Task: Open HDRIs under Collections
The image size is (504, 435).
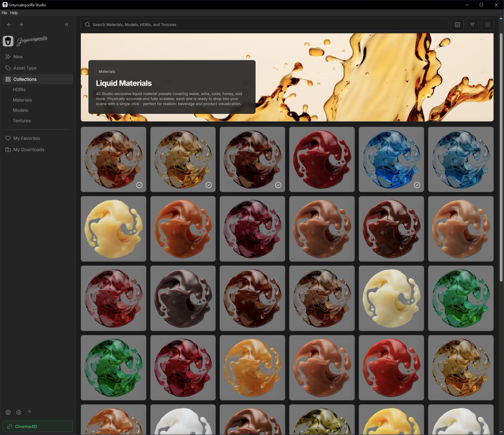Action: coord(19,89)
